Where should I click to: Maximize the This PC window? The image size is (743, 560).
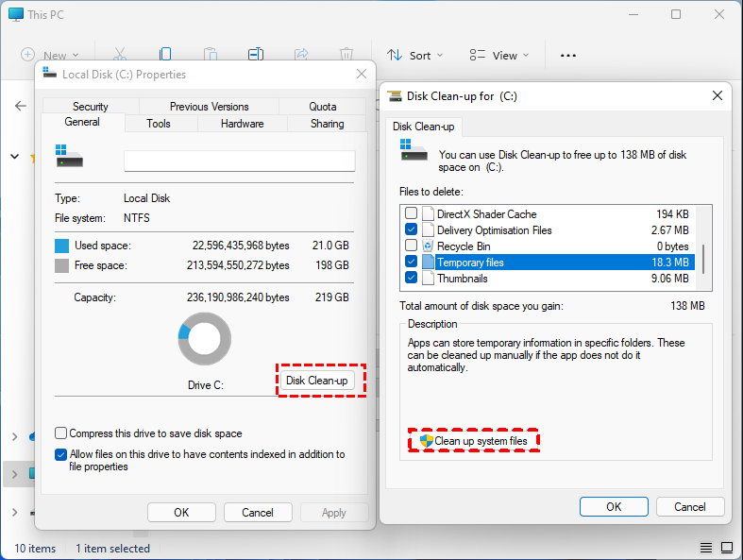tap(676, 14)
